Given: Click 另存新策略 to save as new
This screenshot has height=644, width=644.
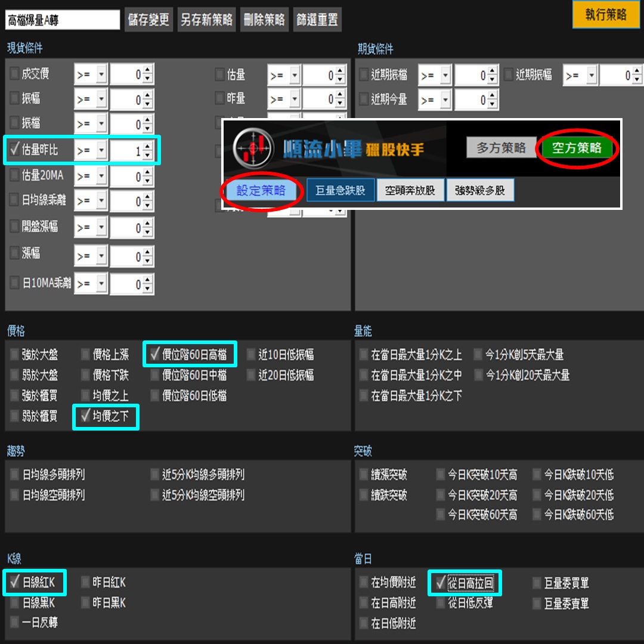Looking at the screenshot, I should [206, 19].
